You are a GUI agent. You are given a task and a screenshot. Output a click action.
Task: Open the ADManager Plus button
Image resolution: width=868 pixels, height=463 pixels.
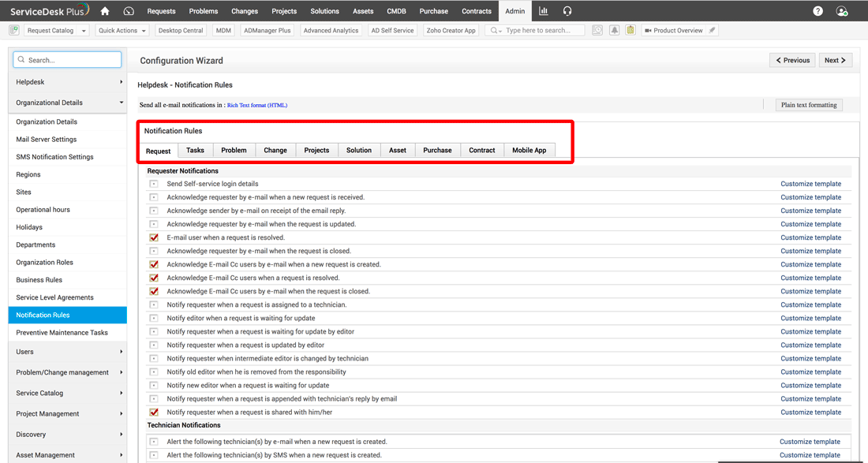pos(268,31)
